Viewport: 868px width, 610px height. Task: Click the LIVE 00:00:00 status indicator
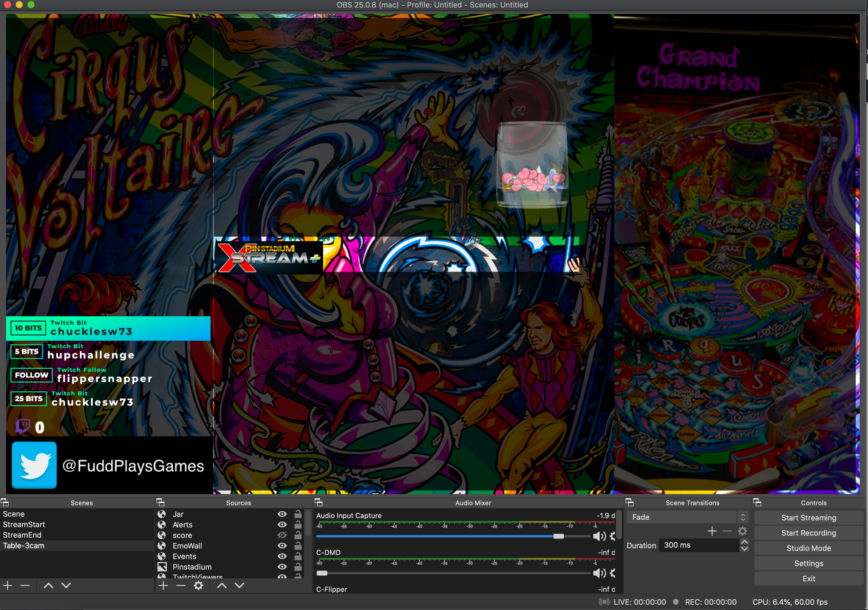(632, 602)
